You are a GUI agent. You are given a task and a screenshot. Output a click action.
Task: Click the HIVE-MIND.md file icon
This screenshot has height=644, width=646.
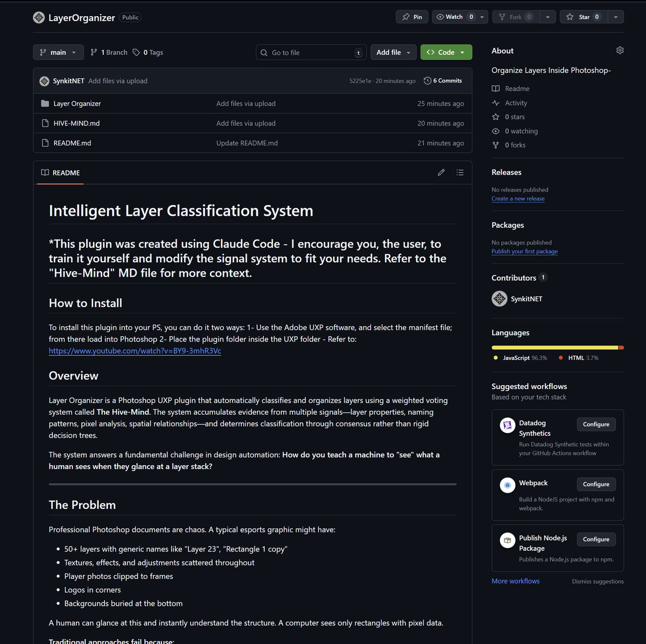point(45,123)
